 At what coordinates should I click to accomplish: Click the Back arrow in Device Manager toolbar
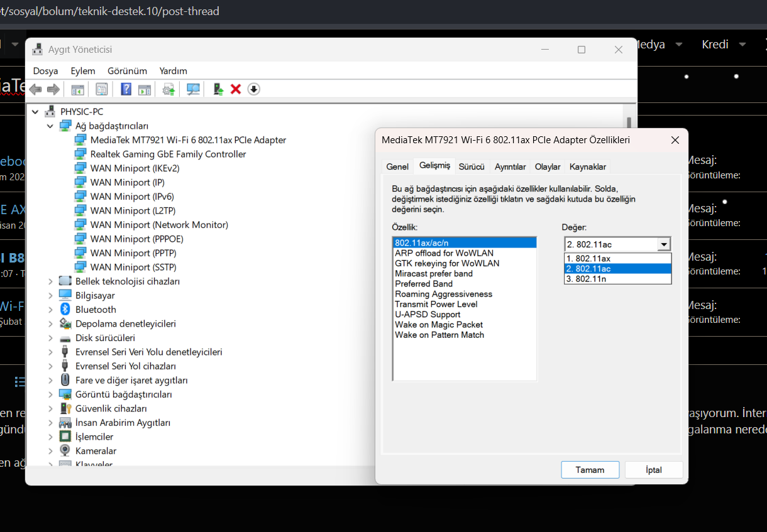click(x=35, y=89)
